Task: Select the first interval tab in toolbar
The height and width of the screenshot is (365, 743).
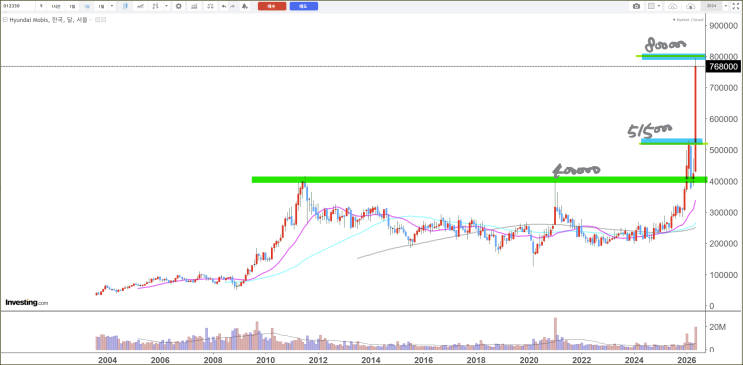Action: coord(41,6)
